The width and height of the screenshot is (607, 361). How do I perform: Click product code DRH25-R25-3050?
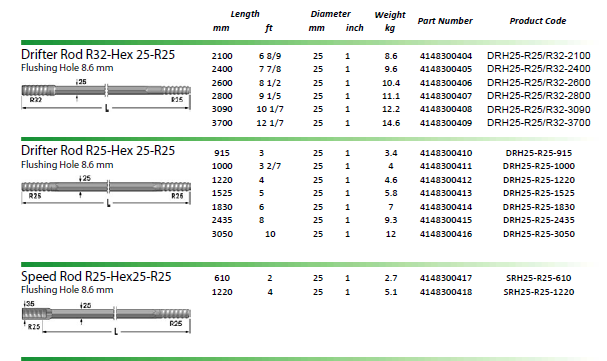click(x=538, y=234)
